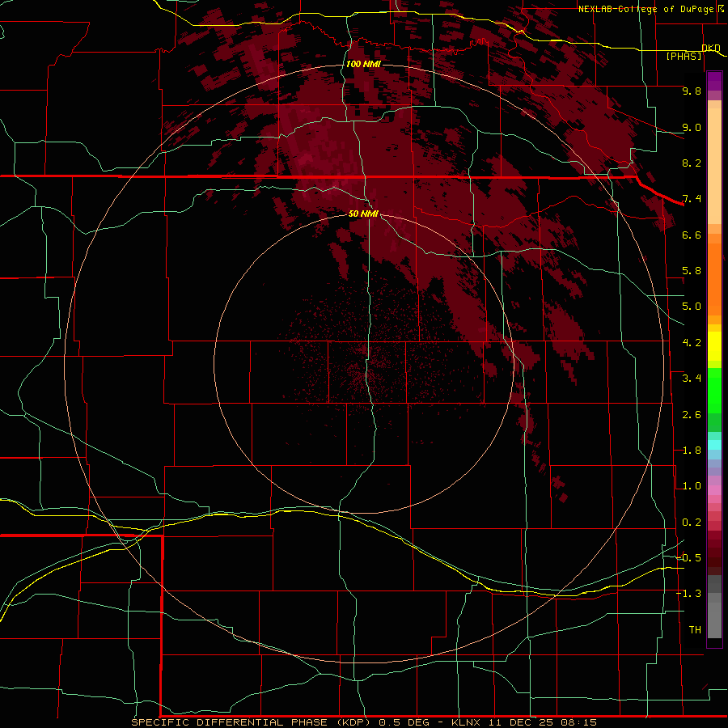Click the 11 DEC 25 date text
The width and height of the screenshot is (728, 728).
point(523,722)
